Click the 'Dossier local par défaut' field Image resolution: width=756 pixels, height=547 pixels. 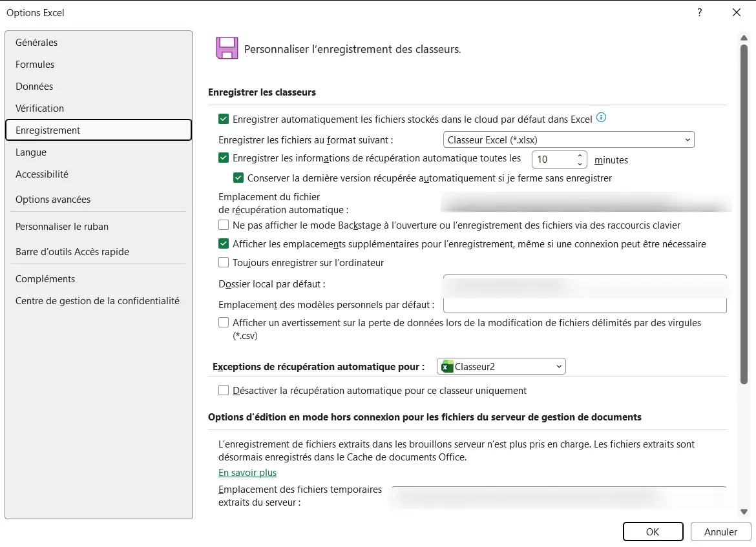coord(585,284)
